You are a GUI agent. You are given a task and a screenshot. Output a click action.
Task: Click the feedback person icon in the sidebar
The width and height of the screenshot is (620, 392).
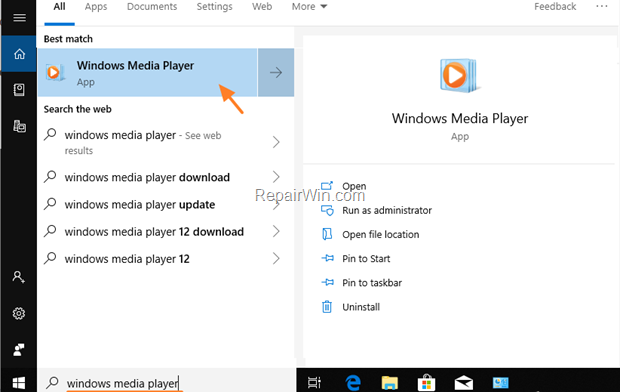click(19, 350)
